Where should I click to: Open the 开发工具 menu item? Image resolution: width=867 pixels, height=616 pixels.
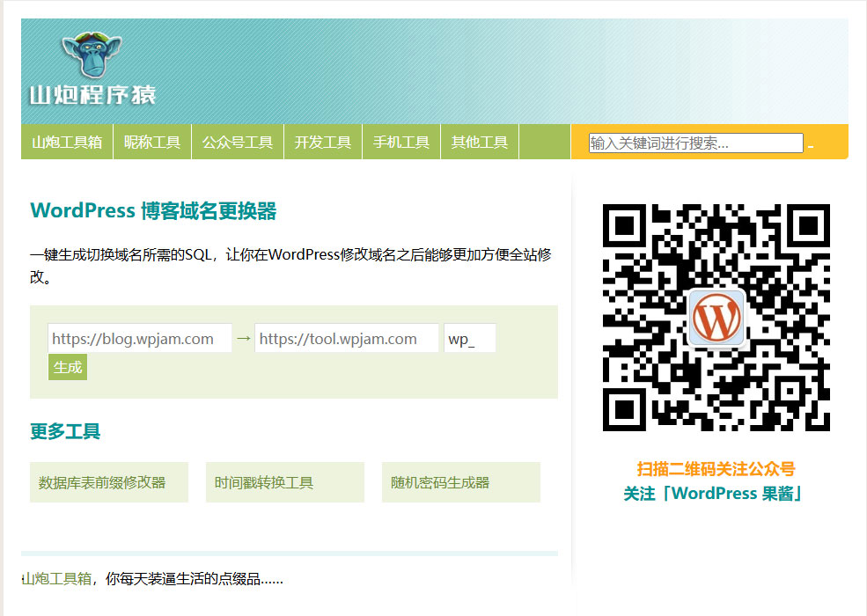322,142
